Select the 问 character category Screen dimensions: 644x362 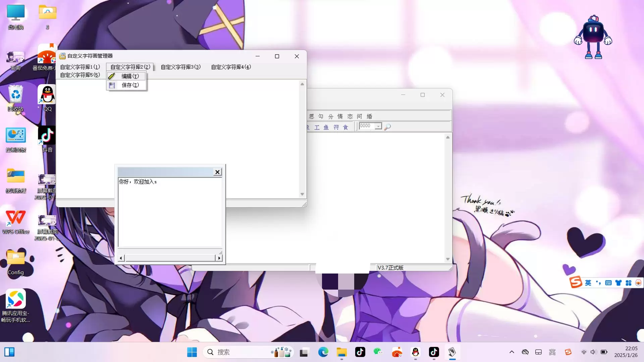pos(360,116)
